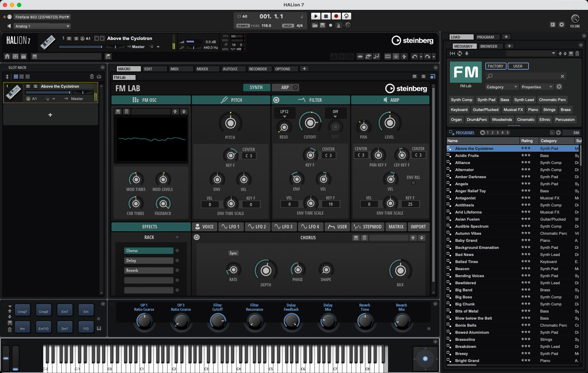Viewport: 588px width, 373px height.
Task: Open the MediaBay preset selector dropdown
Action: 531,53
